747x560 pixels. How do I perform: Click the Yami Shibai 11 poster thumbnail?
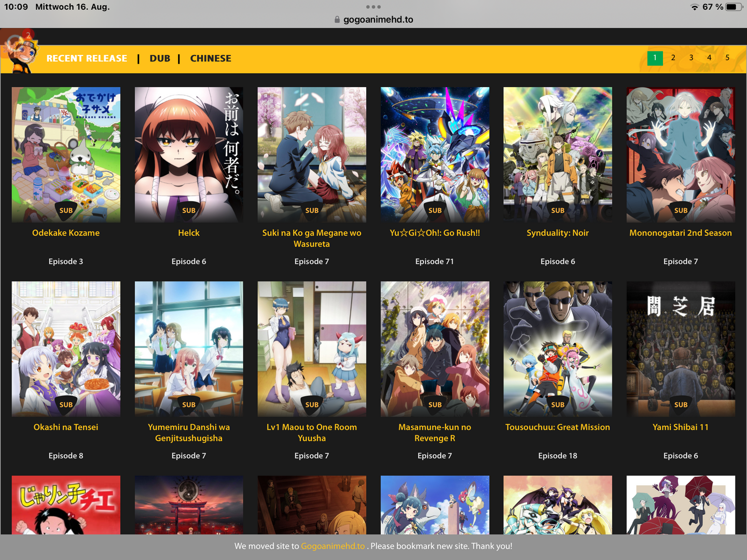tap(681, 349)
